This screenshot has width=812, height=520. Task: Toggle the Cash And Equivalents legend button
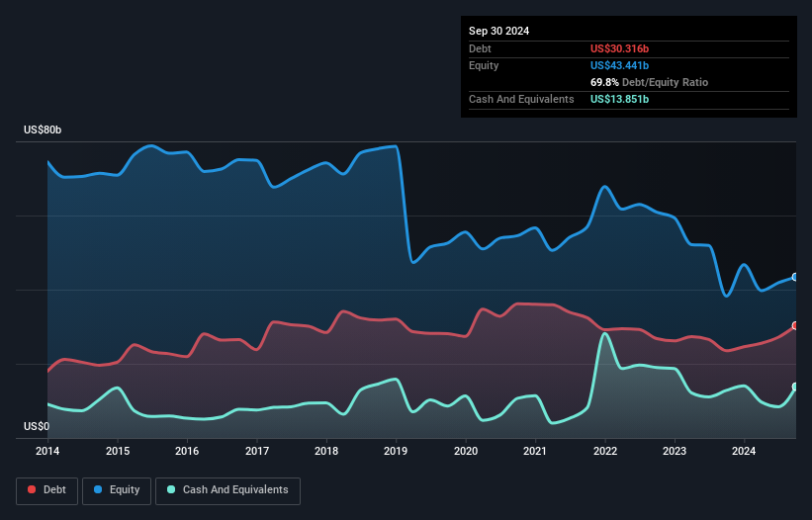click(x=227, y=490)
